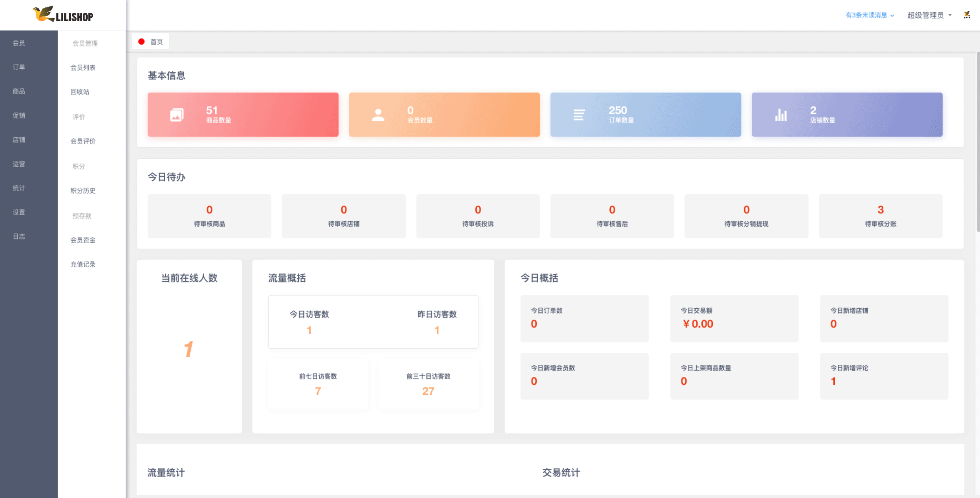Open the 统计 sidebar menu

19,188
